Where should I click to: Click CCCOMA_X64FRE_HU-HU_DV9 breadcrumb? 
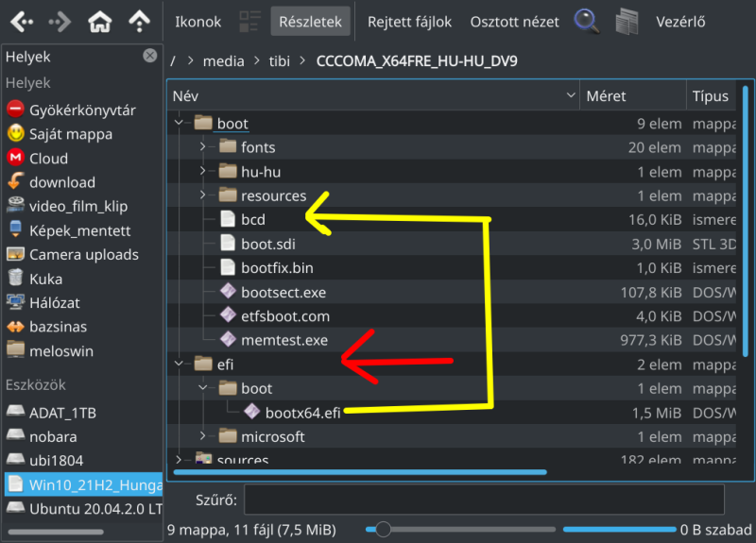pyautogui.click(x=417, y=61)
